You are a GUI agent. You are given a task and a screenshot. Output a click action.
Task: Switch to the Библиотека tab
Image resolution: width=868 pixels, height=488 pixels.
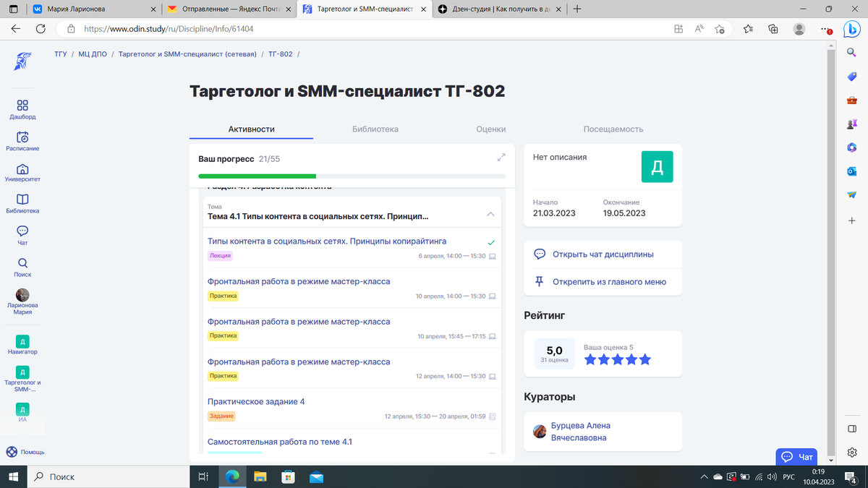[x=375, y=129]
